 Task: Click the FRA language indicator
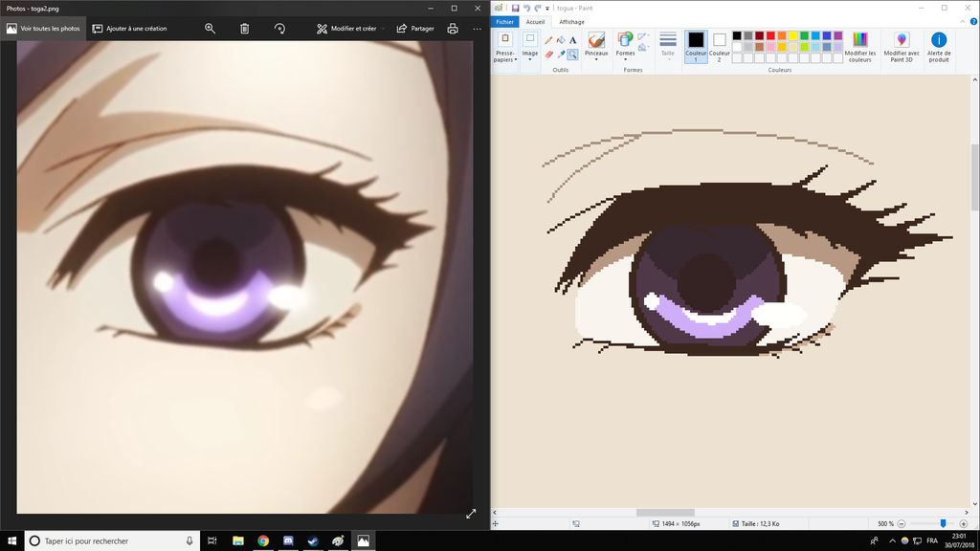tap(932, 541)
